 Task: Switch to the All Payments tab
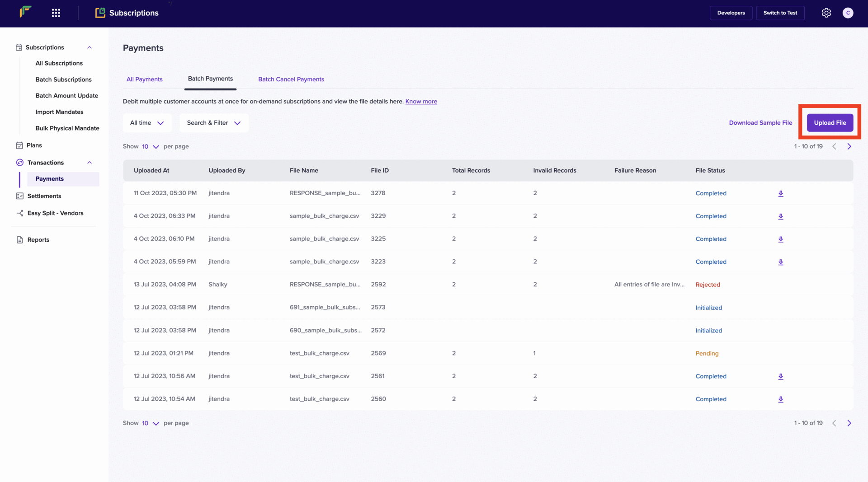click(x=144, y=79)
